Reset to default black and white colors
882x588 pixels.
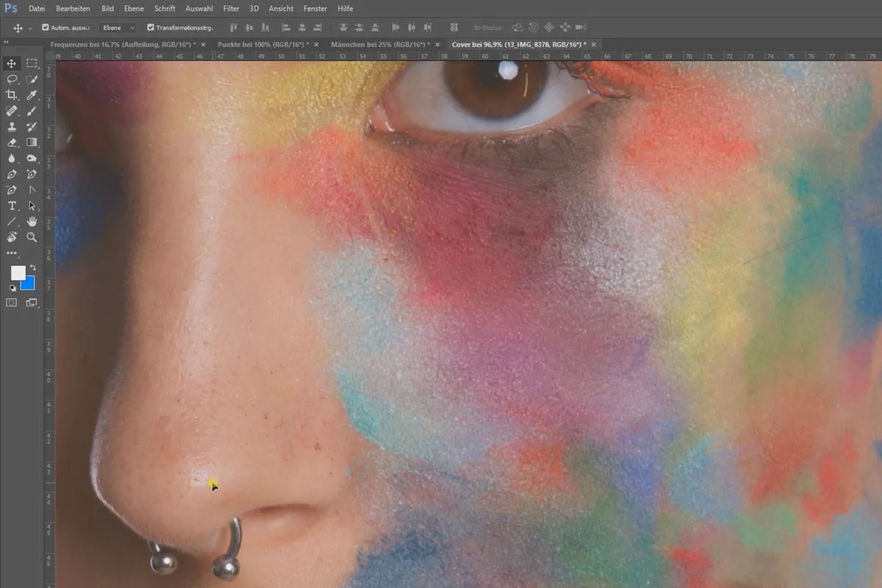click(12, 288)
